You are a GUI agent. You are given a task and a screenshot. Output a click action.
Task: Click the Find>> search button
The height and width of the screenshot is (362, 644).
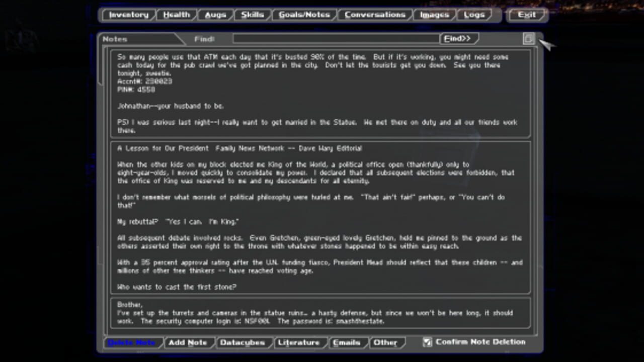click(458, 39)
